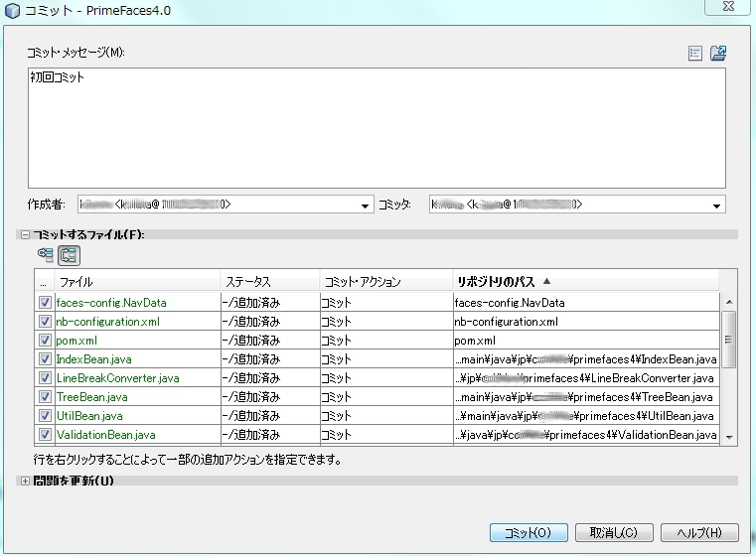Click commit action cell for faces-config.NavData
The height and width of the screenshot is (556, 756).
[386, 303]
